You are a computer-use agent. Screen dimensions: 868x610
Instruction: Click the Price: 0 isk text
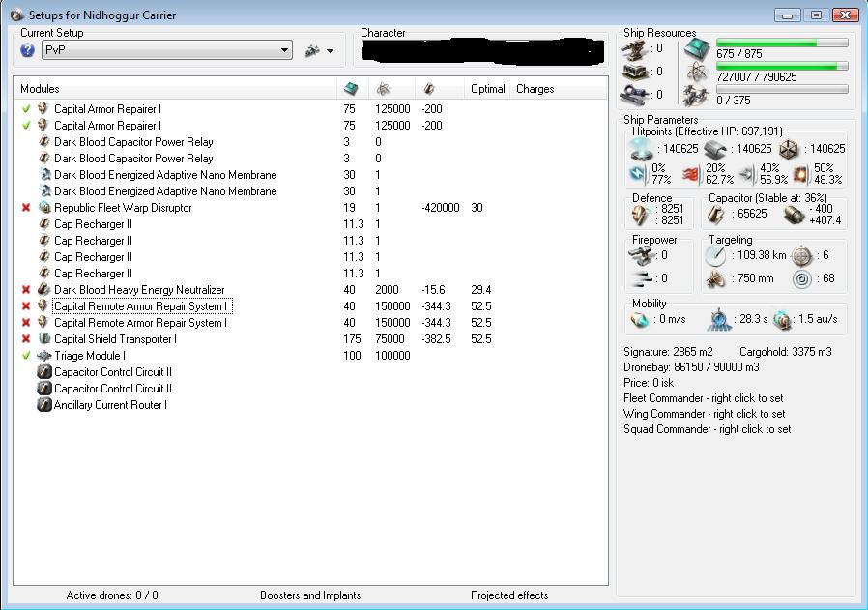649,383
